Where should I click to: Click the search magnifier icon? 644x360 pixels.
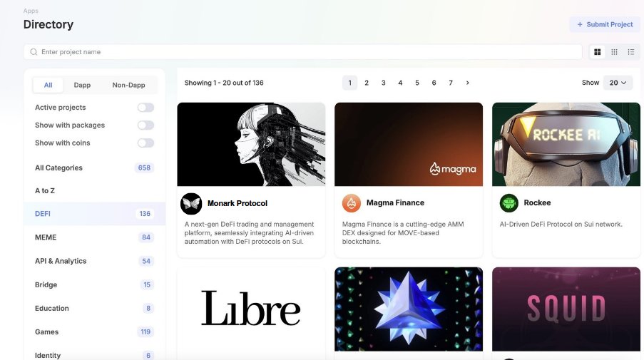[34, 52]
